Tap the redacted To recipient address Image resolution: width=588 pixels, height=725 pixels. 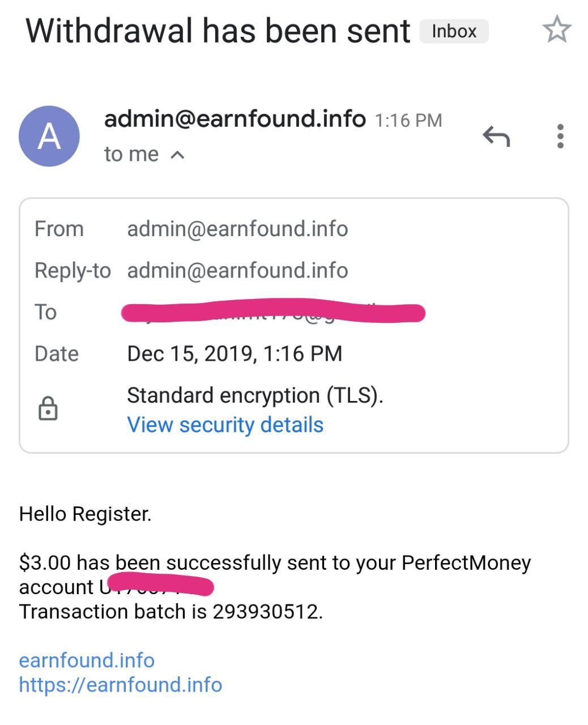(x=273, y=312)
